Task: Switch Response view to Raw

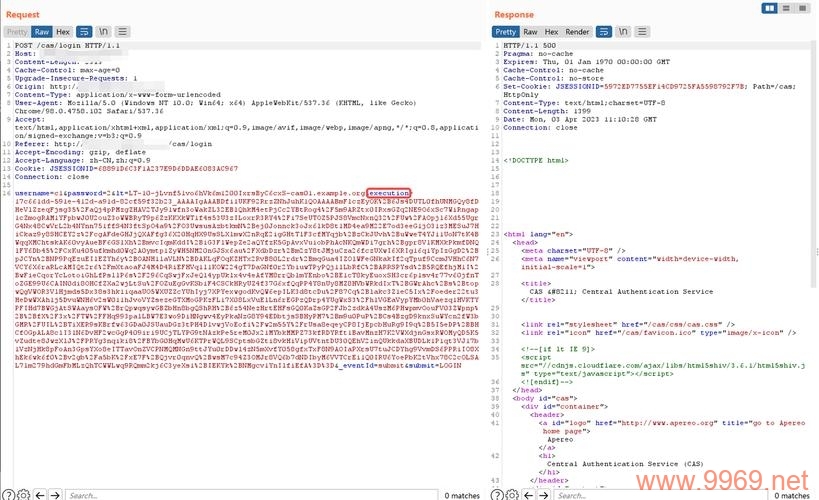Action: pos(530,32)
